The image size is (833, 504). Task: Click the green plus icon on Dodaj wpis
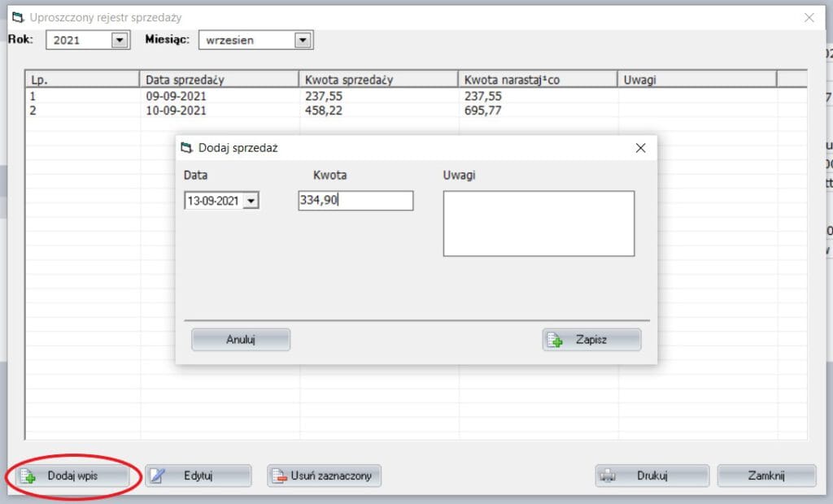click(x=28, y=476)
